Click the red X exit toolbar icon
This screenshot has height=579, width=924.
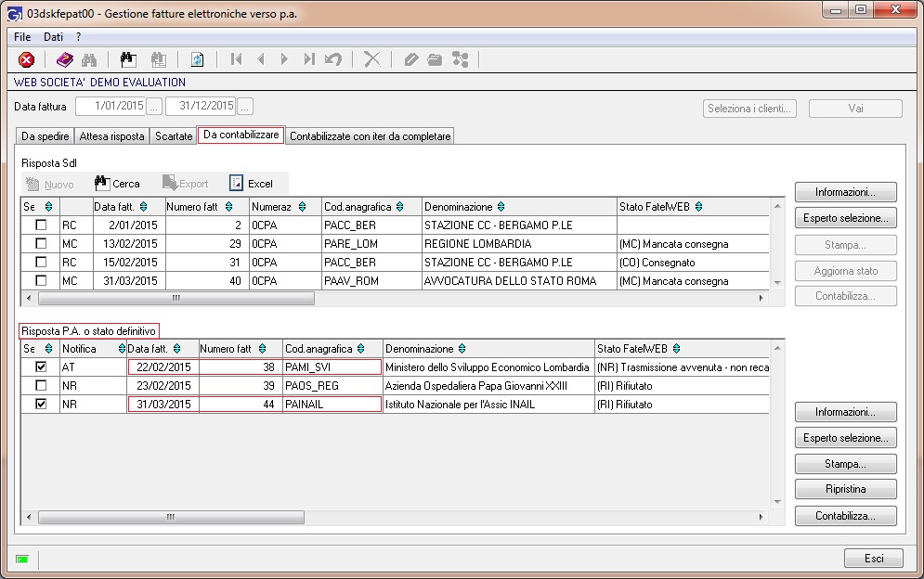(x=27, y=59)
